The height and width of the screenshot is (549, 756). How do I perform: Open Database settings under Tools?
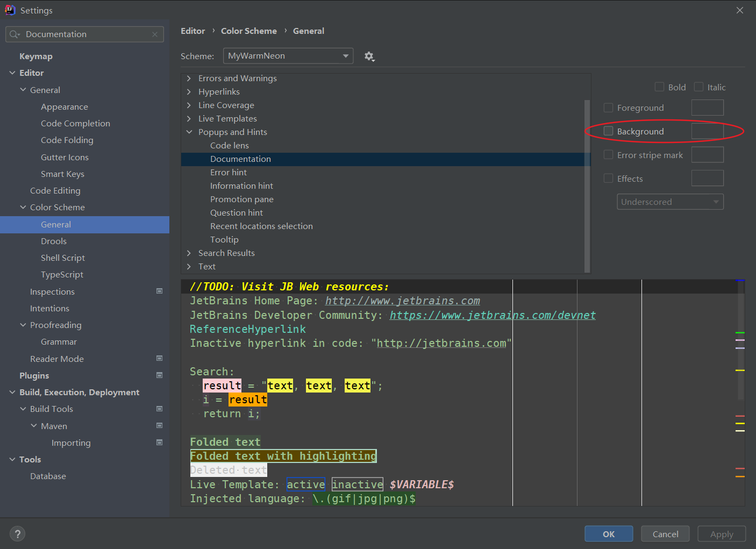coord(48,476)
